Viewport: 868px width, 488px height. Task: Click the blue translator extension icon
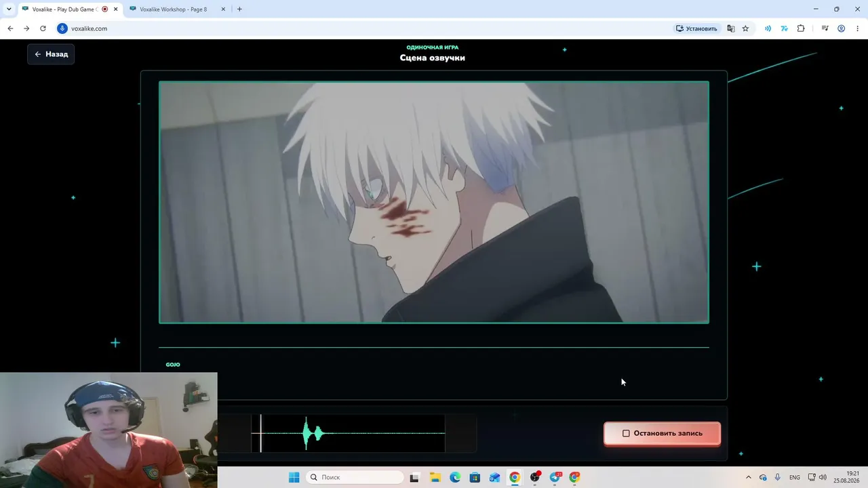[785, 28]
